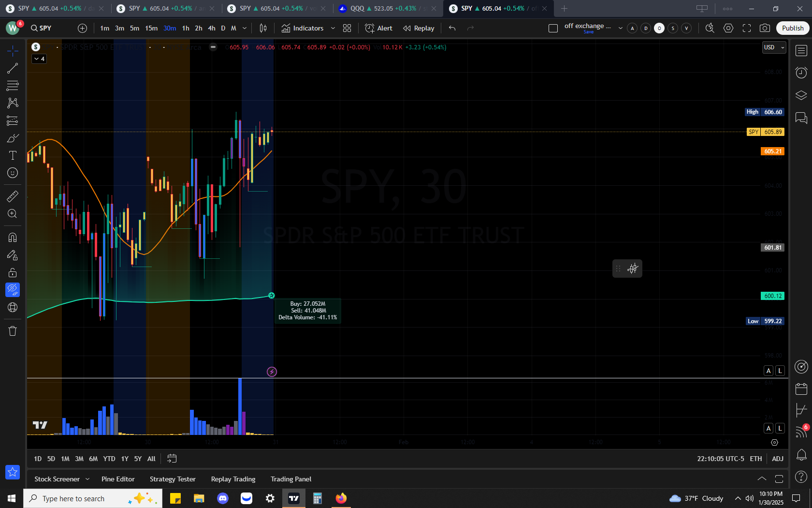Select the trend line drawing tool

13,68
